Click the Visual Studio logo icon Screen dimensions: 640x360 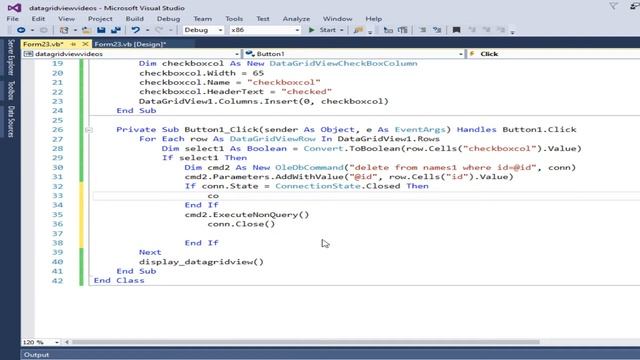click(x=14, y=8)
